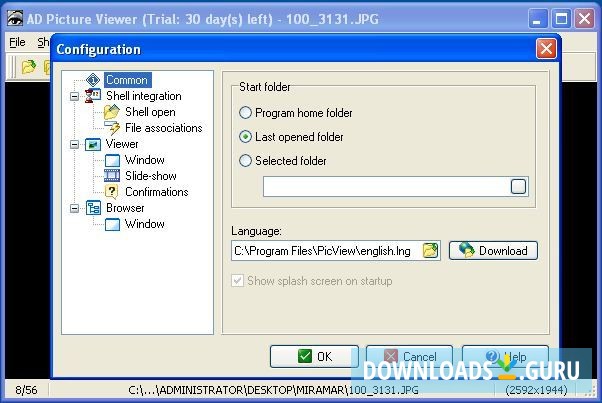602x403 pixels.
Task: Open Slide-show settings
Action: coord(151,176)
